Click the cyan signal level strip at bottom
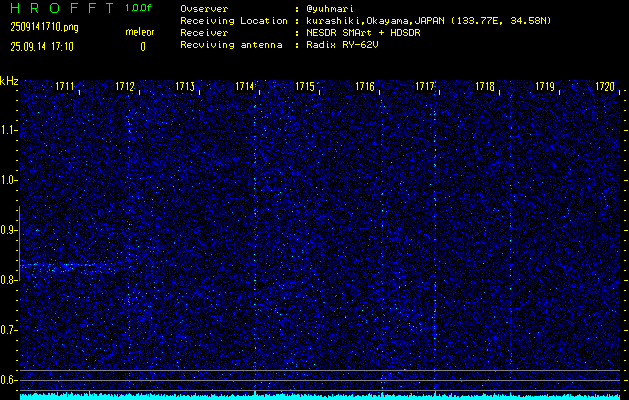The height and width of the screenshot is (400, 629). tap(320, 396)
